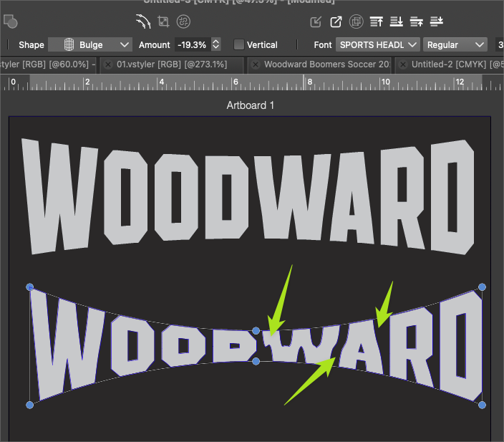
Task: Click the Bring Forward icon
Action: click(x=416, y=21)
